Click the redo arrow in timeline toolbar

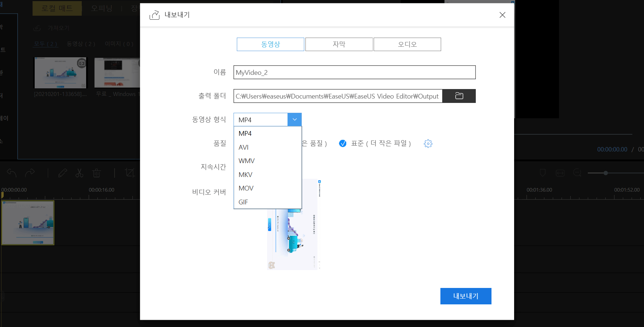click(x=30, y=173)
